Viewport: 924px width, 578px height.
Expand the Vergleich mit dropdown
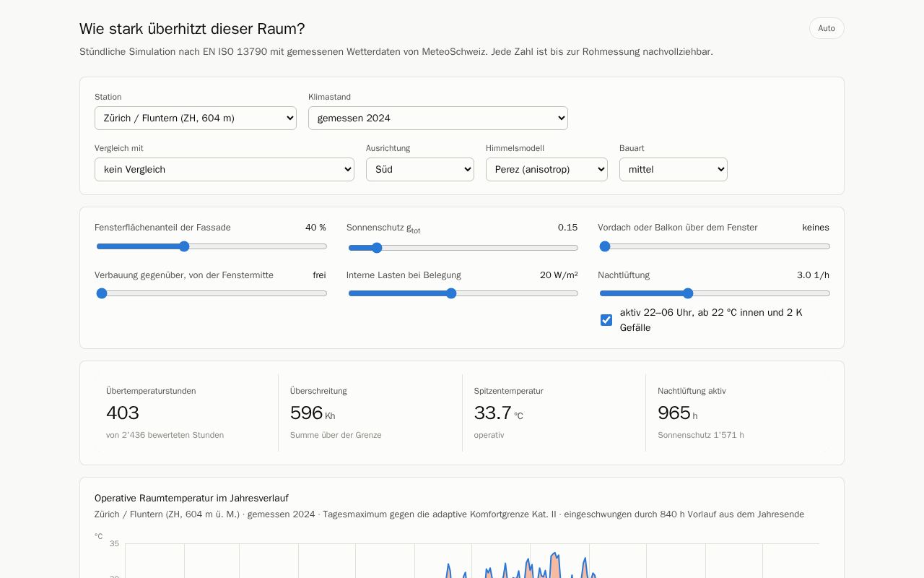click(x=225, y=169)
